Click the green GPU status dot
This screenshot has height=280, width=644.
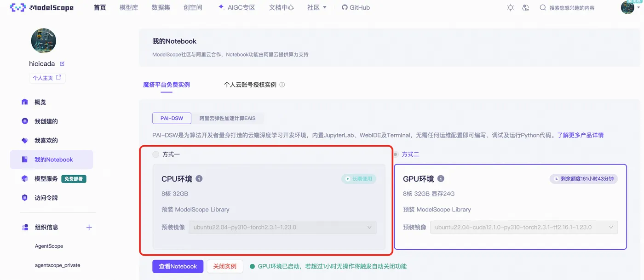(x=252, y=266)
